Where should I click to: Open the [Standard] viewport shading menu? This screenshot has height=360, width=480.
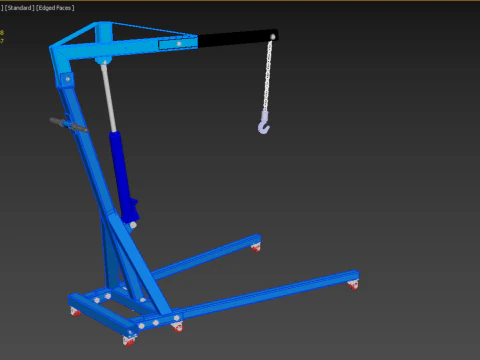click(19, 8)
